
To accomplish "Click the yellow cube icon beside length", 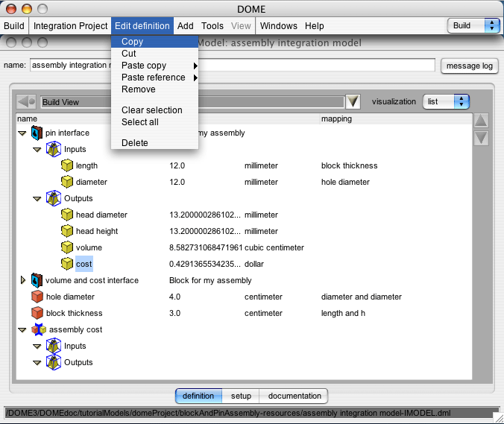I will click(x=67, y=165).
